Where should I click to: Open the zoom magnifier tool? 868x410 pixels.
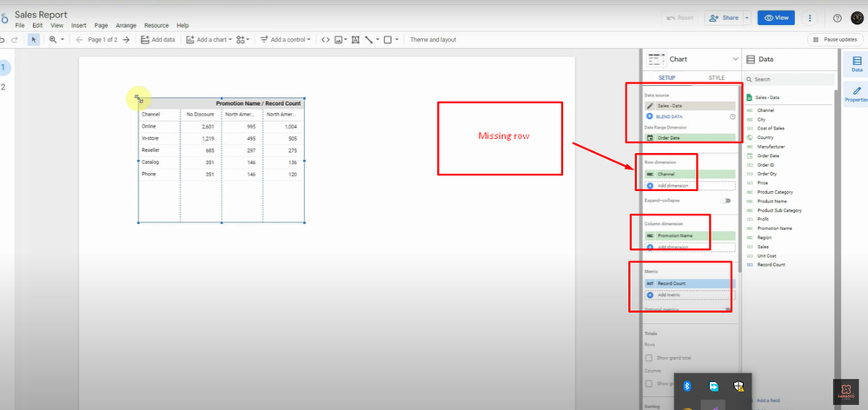click(x=53, y=40)
